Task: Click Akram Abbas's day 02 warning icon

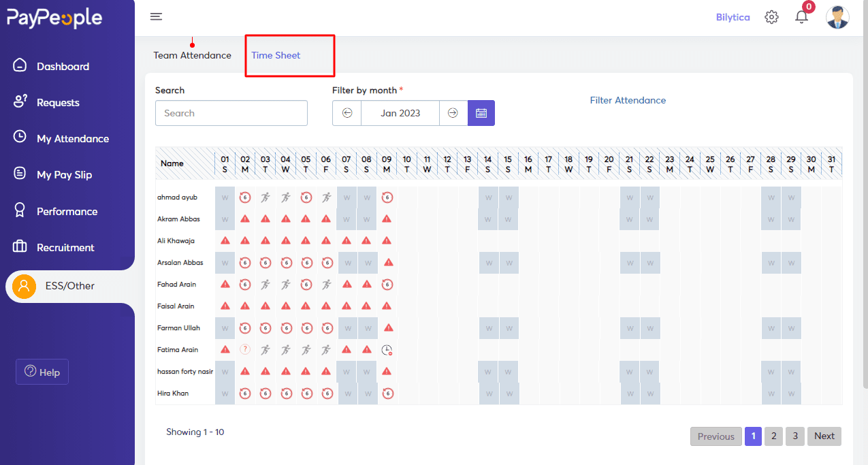Action: point(245,219)
